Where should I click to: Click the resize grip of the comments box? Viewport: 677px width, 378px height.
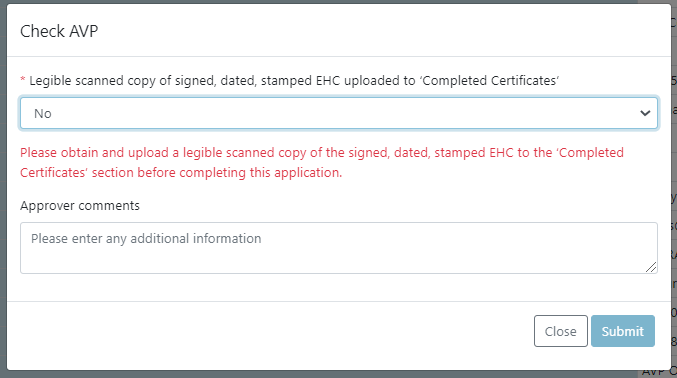[x=651, y=267]
